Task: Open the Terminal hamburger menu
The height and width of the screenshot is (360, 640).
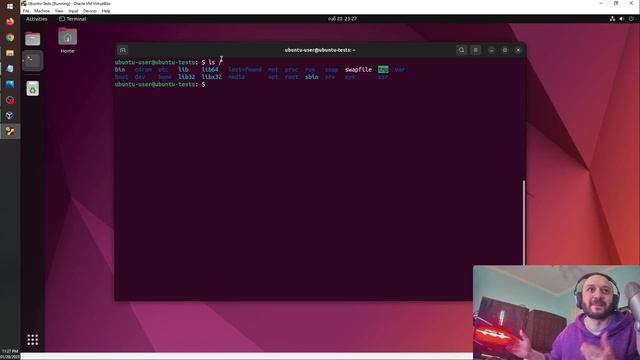Action: (x=476, y=50)
